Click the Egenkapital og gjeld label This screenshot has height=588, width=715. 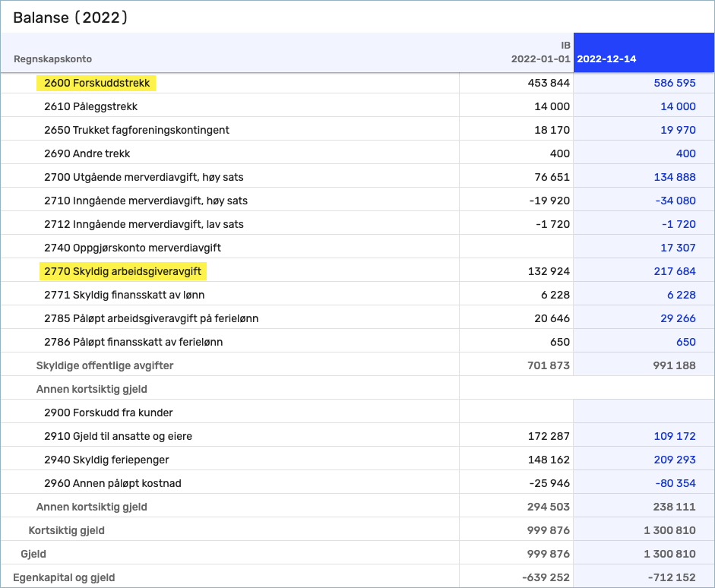click(x=64, y=578)
